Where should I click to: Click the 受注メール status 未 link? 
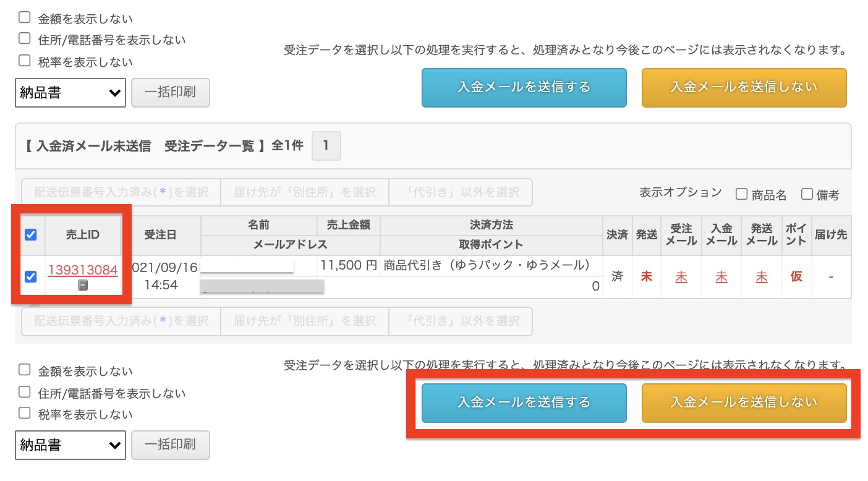click(681, 277)
